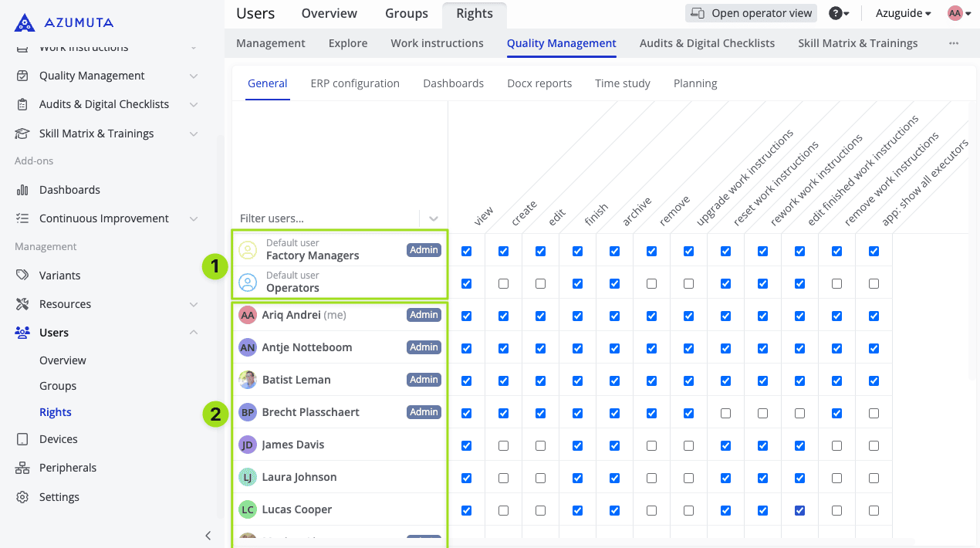Uncheck Factory Managers view checkbox
Viewport: 980px width, 548px height.
click(x=466, y=251)
